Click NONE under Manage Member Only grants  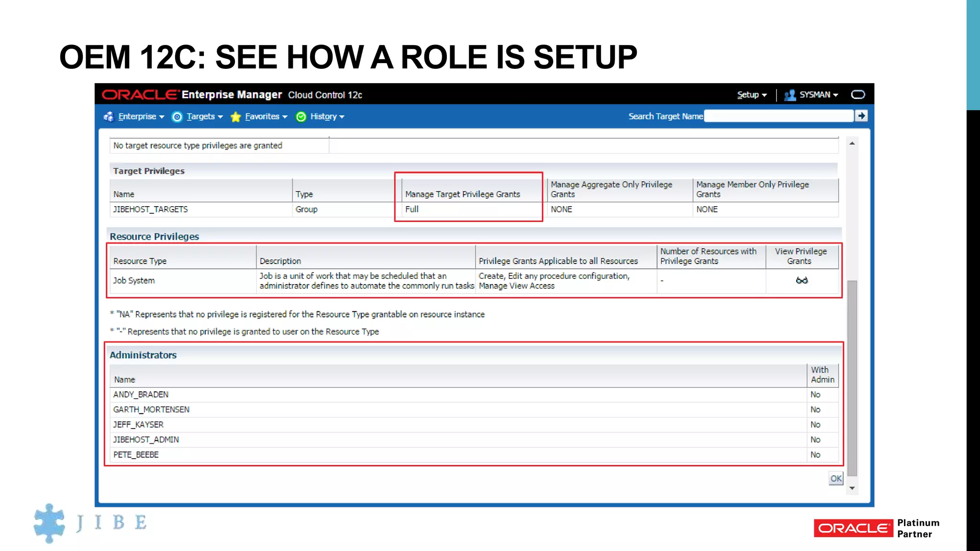[x=707, y=209]
